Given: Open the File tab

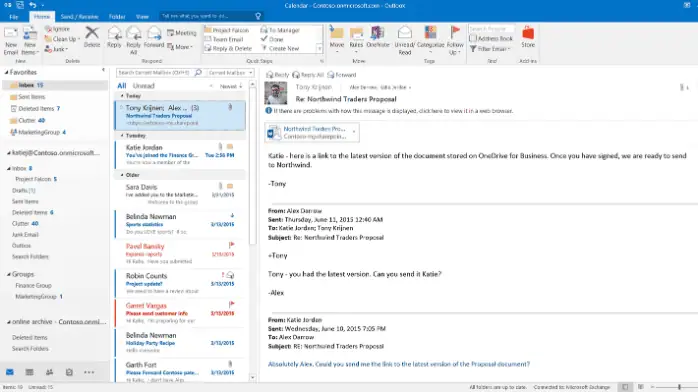Looking at the screenshot, I should (14, 16).
